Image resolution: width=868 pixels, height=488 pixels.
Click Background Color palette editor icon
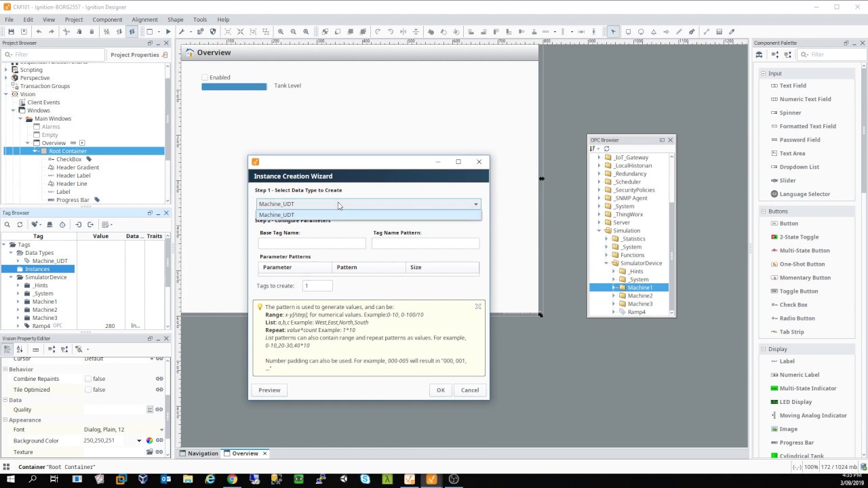point(150,441)
